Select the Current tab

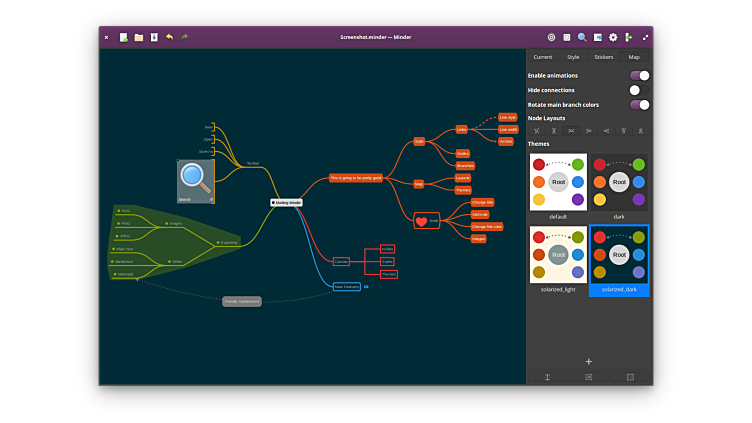(542, 57)
